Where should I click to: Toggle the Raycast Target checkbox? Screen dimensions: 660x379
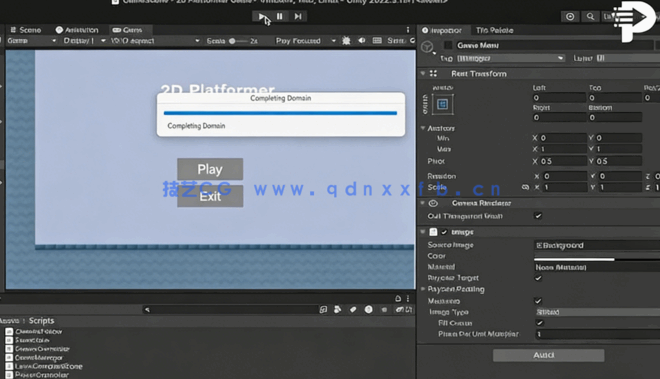pos(538,278)
